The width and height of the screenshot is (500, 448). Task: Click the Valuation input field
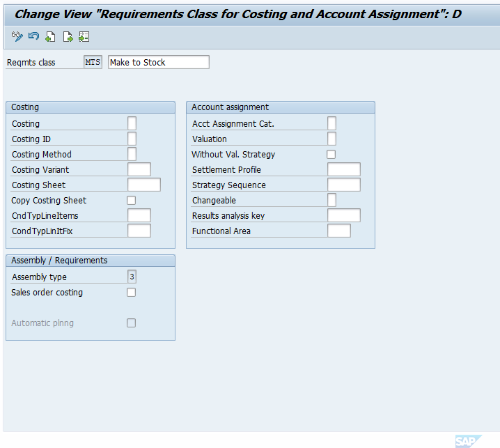[x=331, y=139]
